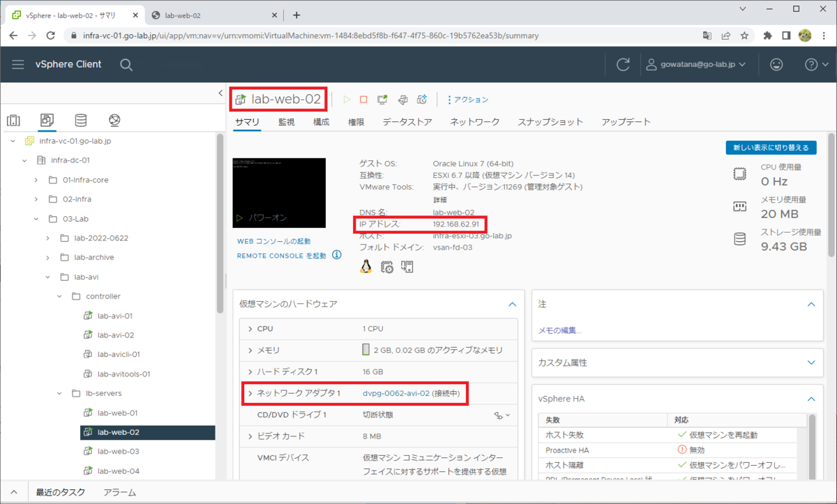Screen dimensions: 837x504
Task: Click the browser bookmark star icon
Action: tap(744, 35)
